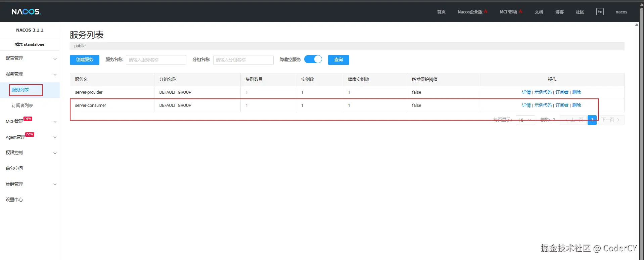Screen dimensions: 644x260
Task: Select the public namespace tab
Action: [80, 46]
